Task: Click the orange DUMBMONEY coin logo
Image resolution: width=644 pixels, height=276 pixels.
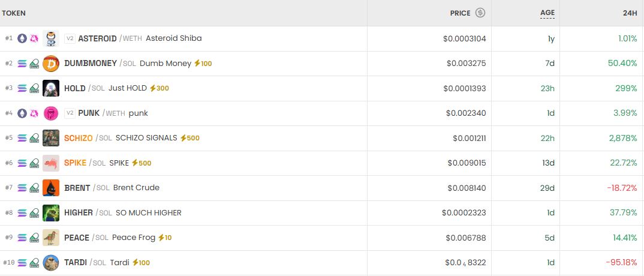Action: click(51, 64)
